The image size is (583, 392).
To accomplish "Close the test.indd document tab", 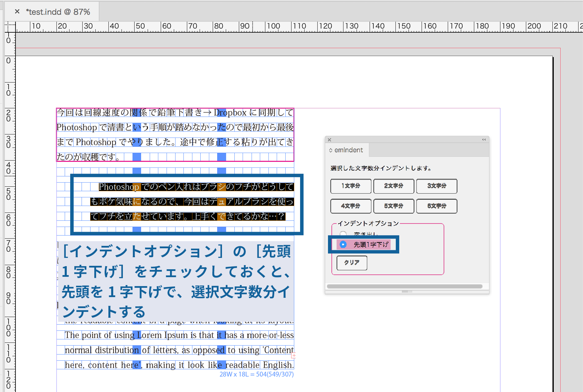I will click(17, 11).
